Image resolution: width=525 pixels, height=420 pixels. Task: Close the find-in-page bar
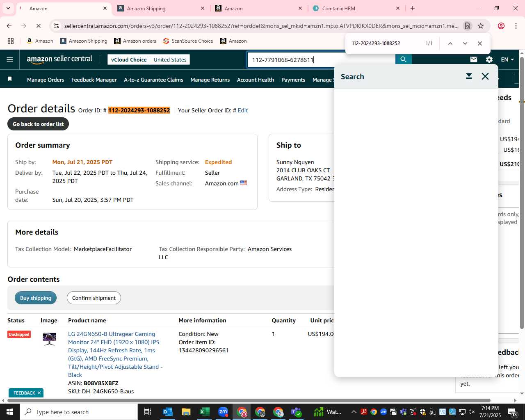(x=479, y=43)
